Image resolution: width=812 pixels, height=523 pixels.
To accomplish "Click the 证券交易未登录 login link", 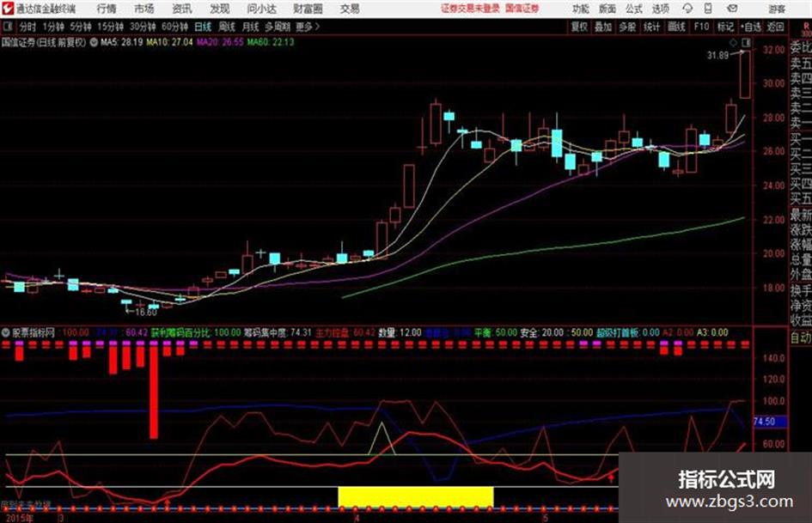I will 470,9.
